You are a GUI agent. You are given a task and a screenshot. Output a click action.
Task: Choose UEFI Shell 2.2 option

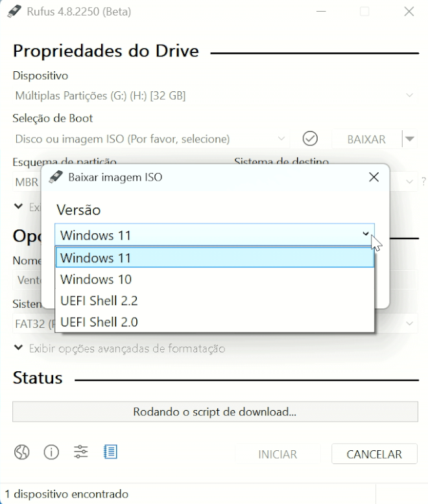point(215,301)
